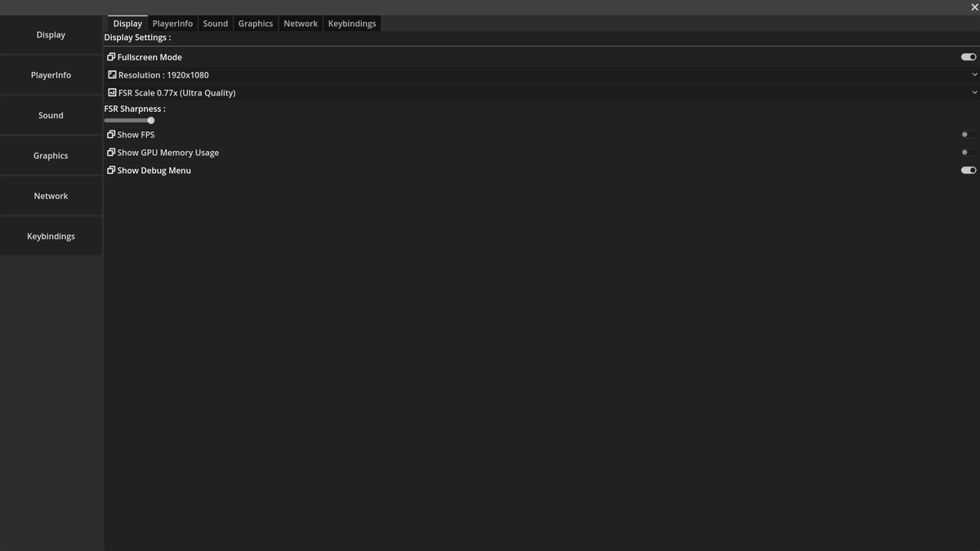Image resolution: width=980 pixels, height=551 pixels.
Task: Click the 'Show FPS' label
Action: coord(136,135)
